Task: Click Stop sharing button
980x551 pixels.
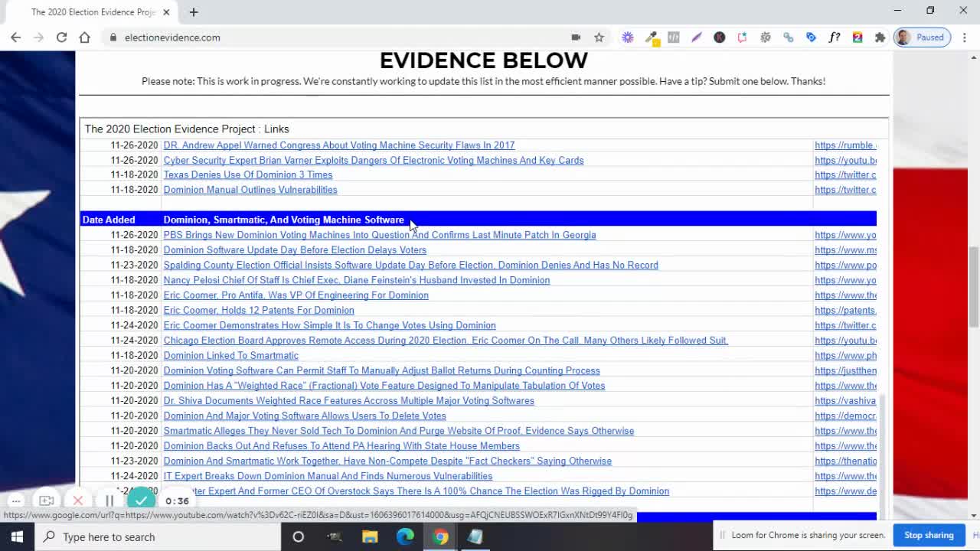Action: (x=929, y=535)
